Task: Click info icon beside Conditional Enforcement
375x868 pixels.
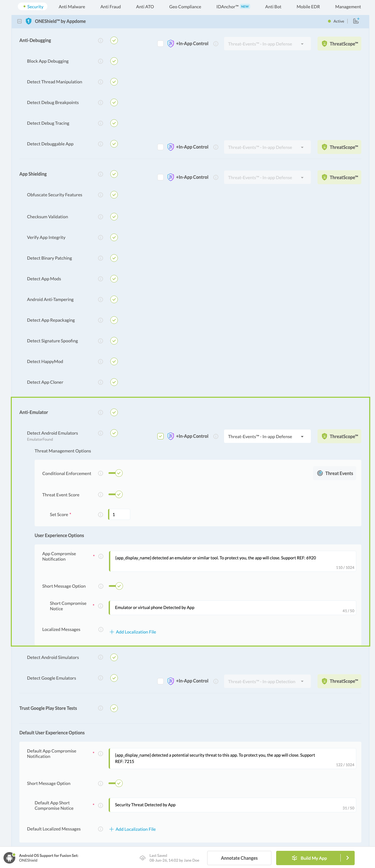Action: coord(100,473)
